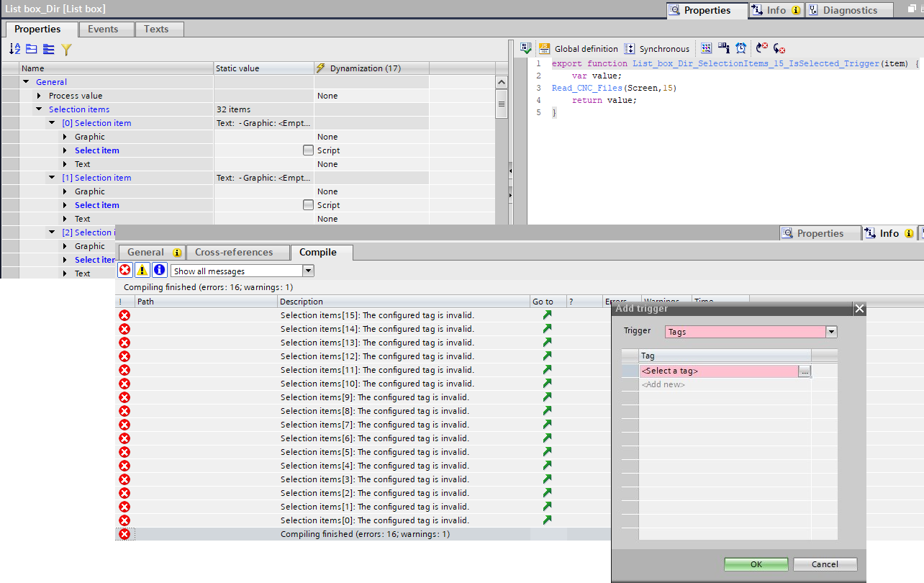Click the yellow funnel filter icon
This screenshot has height=583, width=924.
point(66,49)
